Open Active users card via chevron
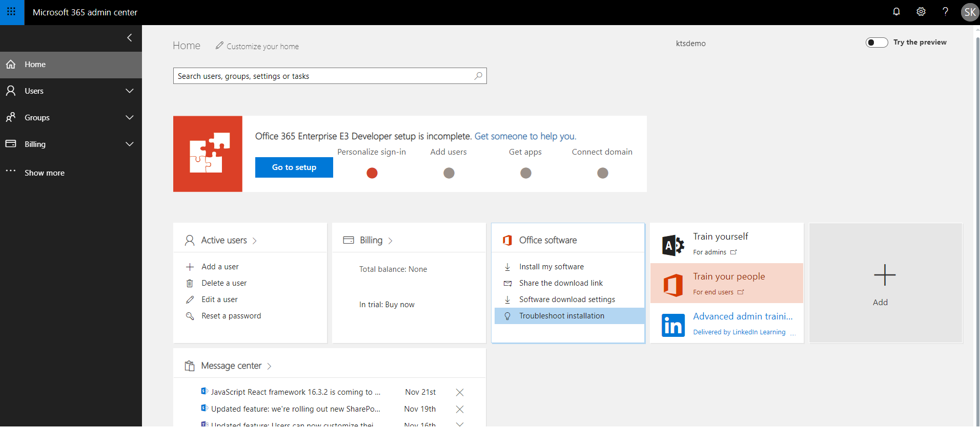The height and width of the screenshot is (428, 980). 255,241
